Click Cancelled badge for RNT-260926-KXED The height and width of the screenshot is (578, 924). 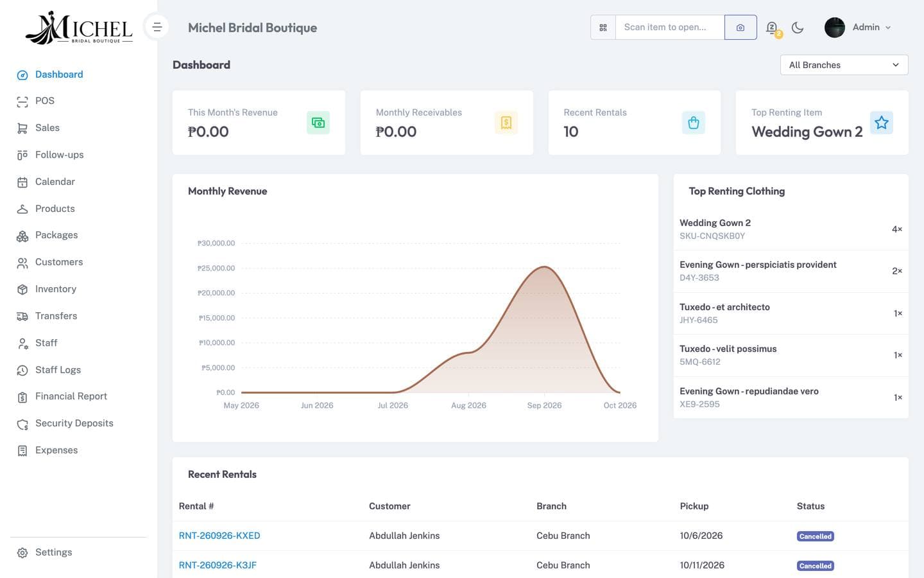point(816,536)
